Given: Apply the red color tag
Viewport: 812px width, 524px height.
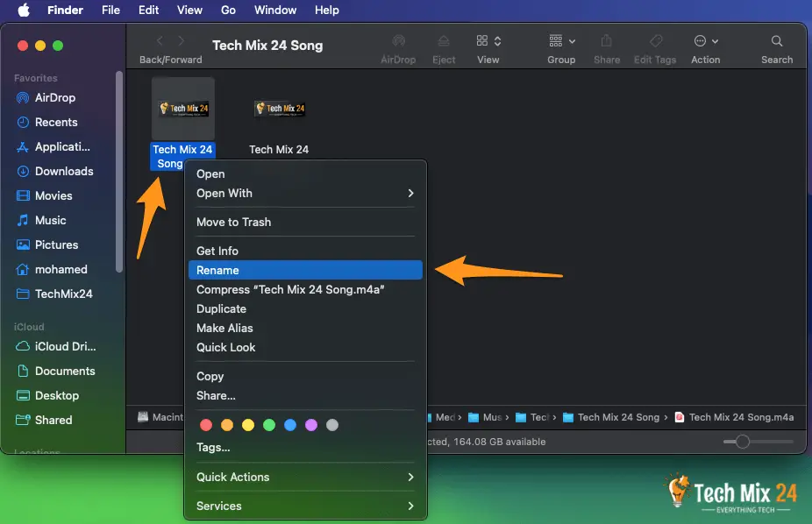Looking at the screenshot, I should pyautogui.click(x=206, y=425).
